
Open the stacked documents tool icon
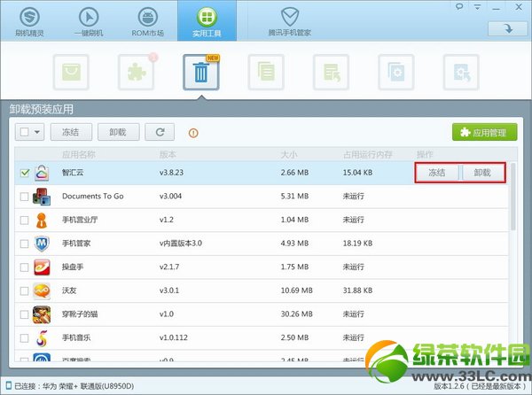pos(266,72)
